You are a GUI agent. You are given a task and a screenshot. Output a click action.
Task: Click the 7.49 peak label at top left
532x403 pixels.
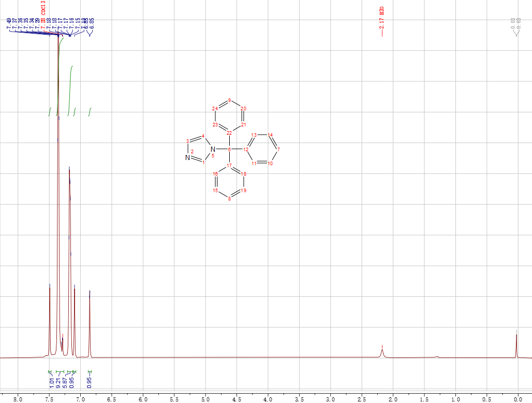pos(9,23)
